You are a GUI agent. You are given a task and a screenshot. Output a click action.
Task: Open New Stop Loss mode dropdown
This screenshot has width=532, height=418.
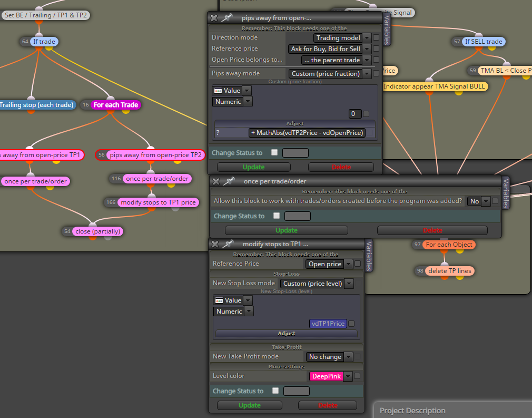tap(349, 283)
